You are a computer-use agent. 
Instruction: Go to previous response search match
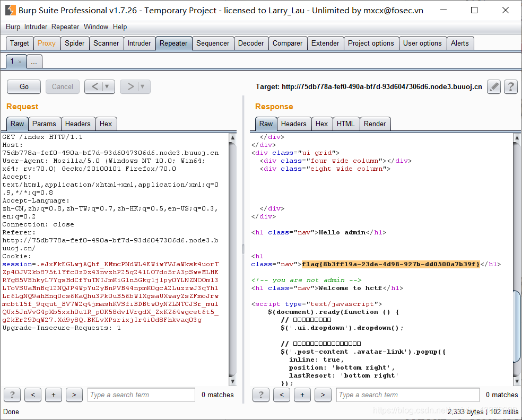tap(282, 395)
